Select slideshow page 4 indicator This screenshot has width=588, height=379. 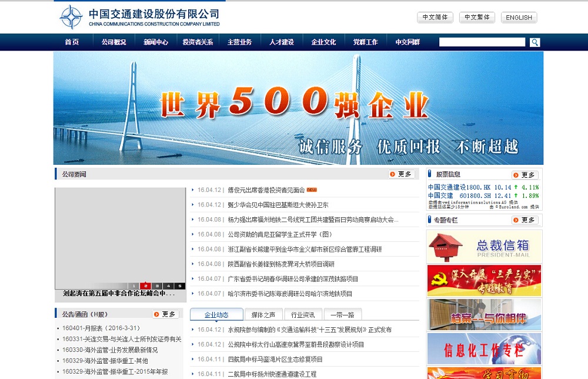[168, 286]
